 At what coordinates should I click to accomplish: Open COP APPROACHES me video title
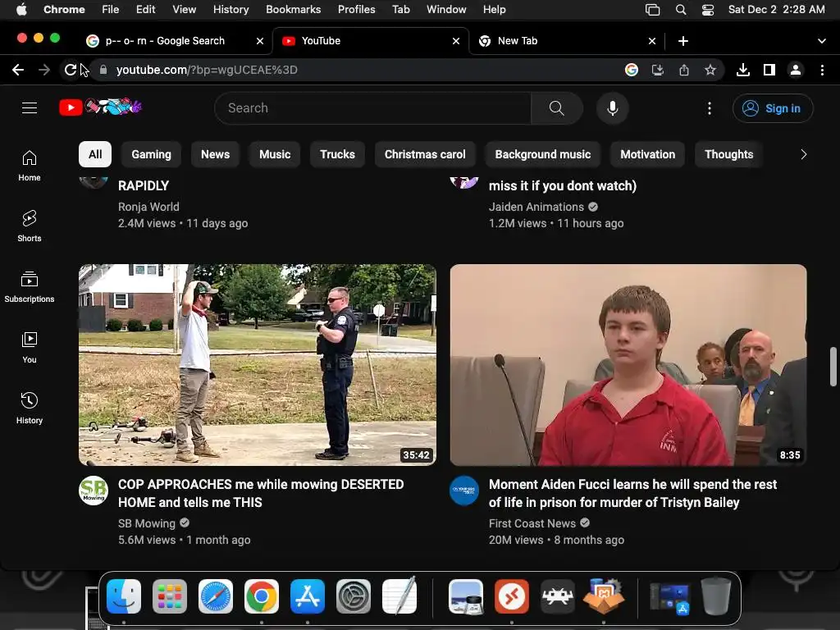coord(261,493)
